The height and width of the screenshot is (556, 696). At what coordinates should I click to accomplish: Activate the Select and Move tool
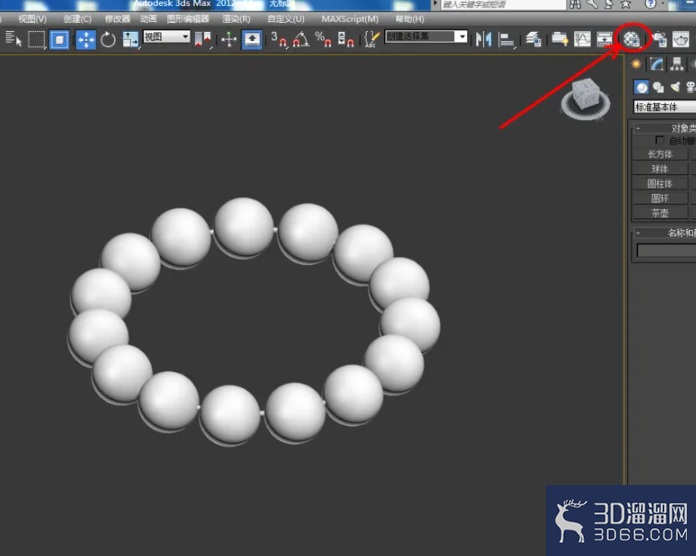[x=86, y=39]
